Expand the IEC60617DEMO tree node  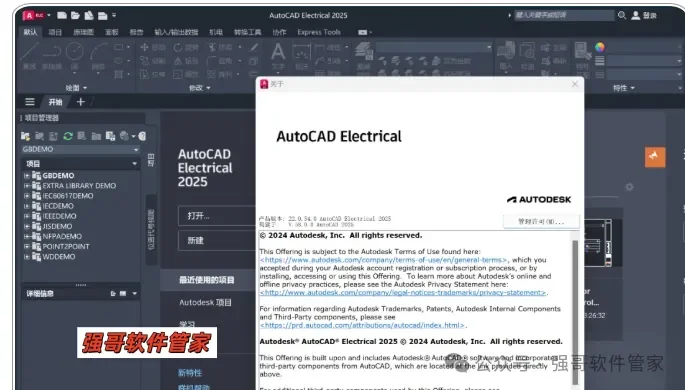tap(27, 196)
